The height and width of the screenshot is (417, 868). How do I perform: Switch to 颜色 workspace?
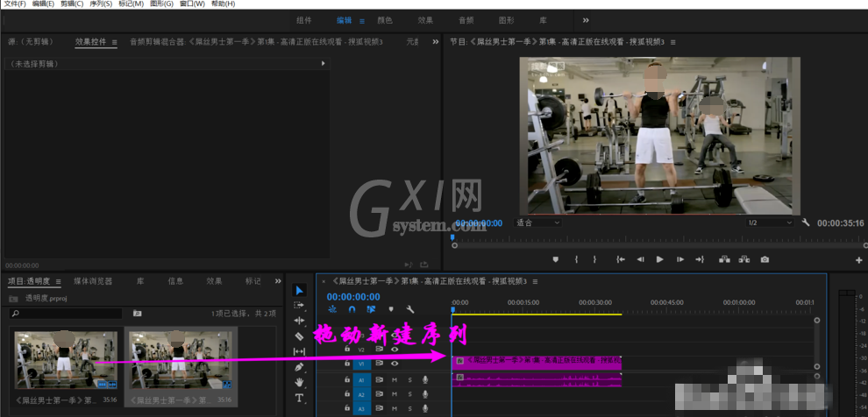(385, 20)
